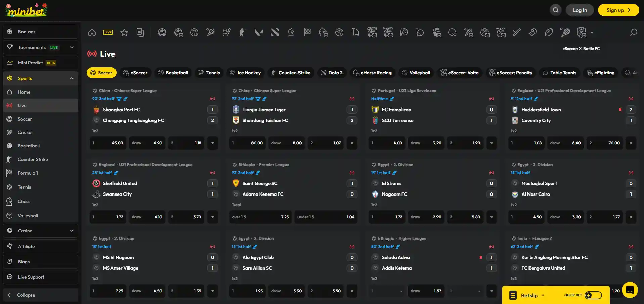Open the Affiliate sidebar item
This screenshot has width=644, height=304.
[x=41, y=246]
